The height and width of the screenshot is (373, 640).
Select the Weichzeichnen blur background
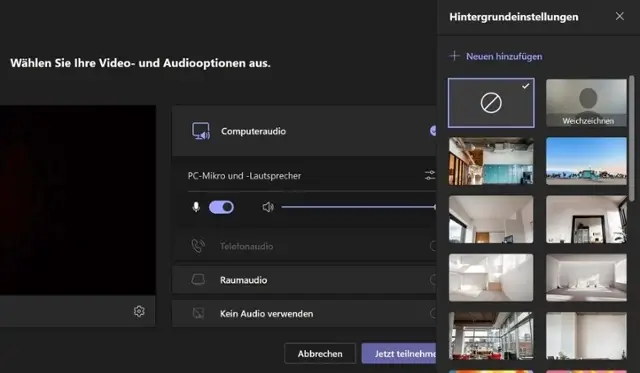587,103
